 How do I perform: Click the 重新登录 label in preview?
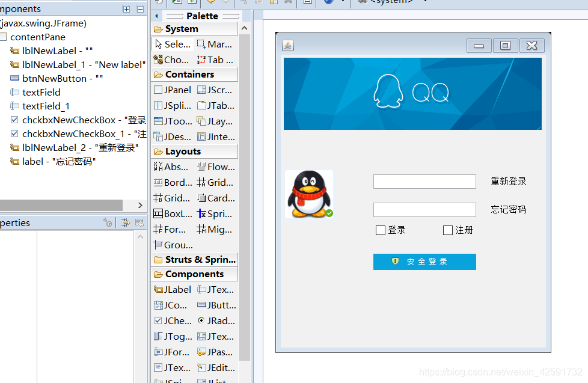click(x=509, y=182)
